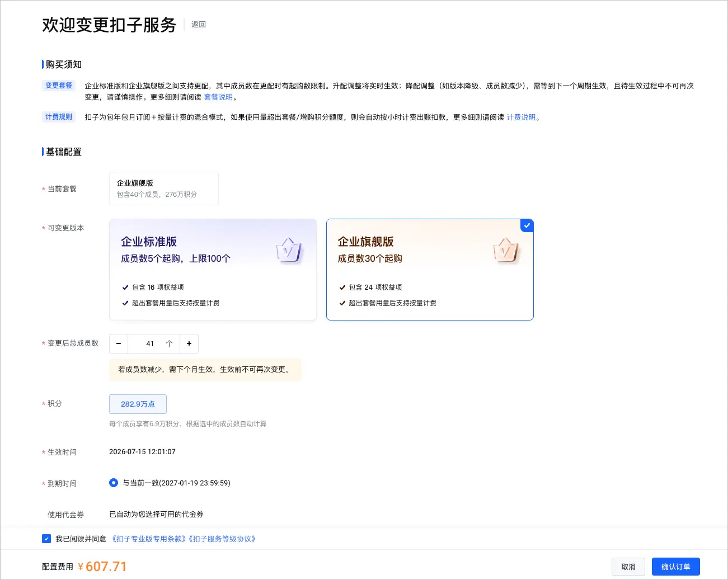This screenshot has width=728, height=580.
Task: Click the 企业标准版 basket icon
Action: tap(289, 250)
